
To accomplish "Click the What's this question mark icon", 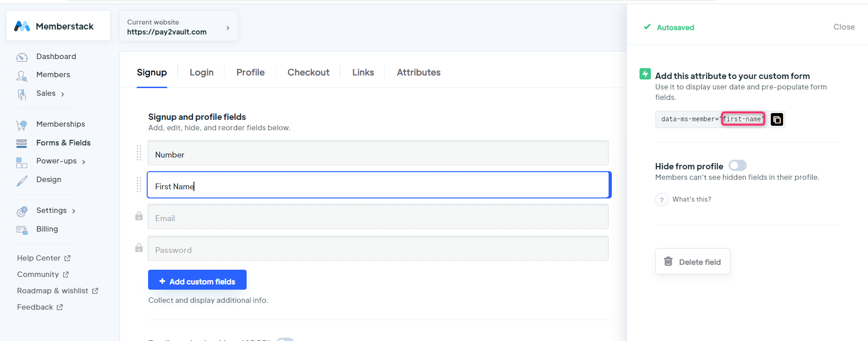I will pyautogui.click(x=661, y=200).
